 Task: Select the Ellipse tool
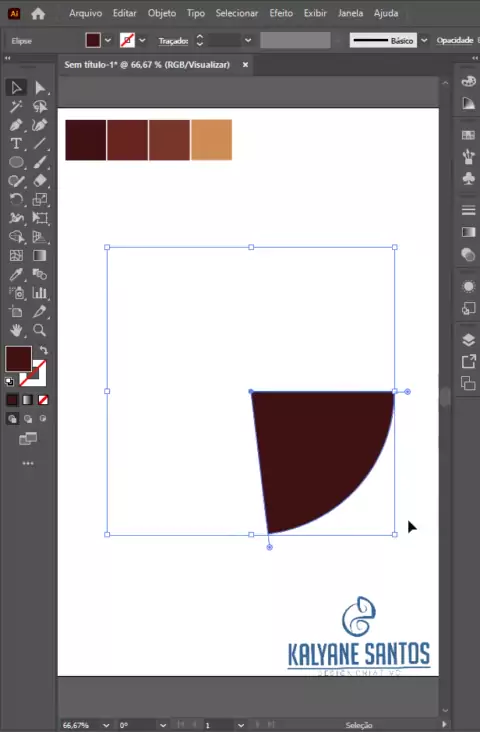(x=16, y=162)
